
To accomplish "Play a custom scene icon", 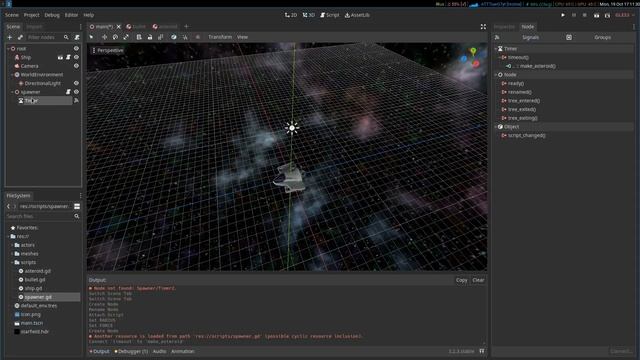I will [607, 15].
